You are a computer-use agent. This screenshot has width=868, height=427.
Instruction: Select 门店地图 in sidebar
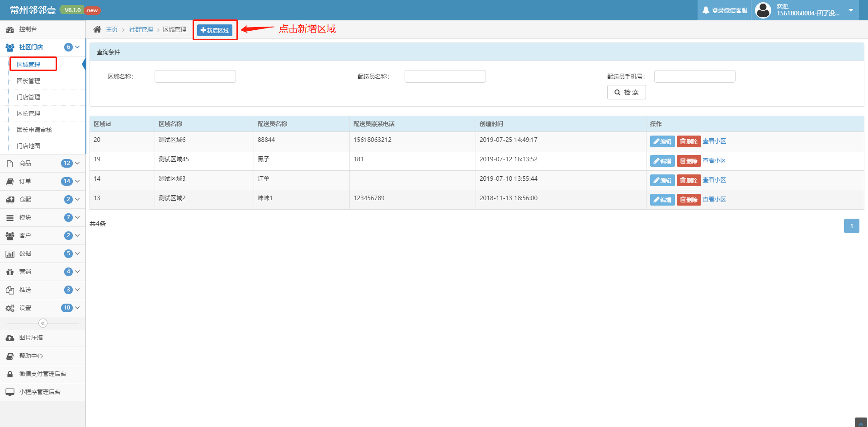coord(28,146)
